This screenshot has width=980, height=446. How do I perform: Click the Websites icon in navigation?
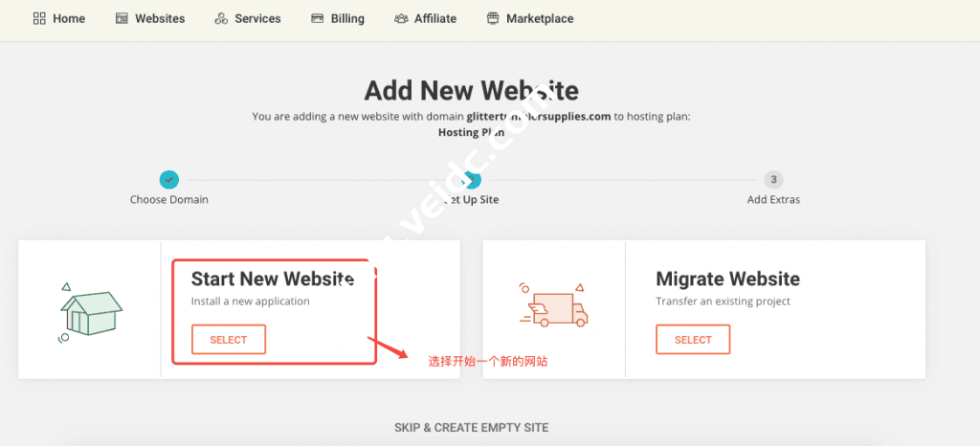coord(122,19)
